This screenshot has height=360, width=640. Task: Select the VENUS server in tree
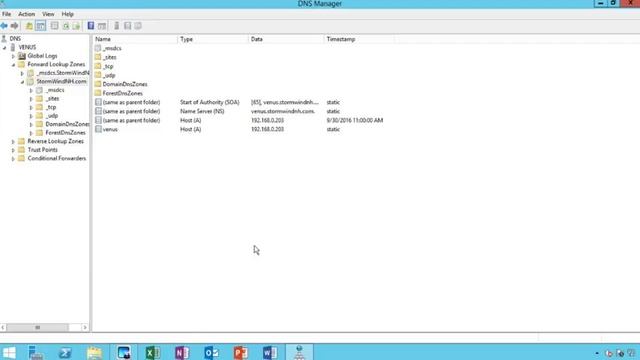point(27,47)
